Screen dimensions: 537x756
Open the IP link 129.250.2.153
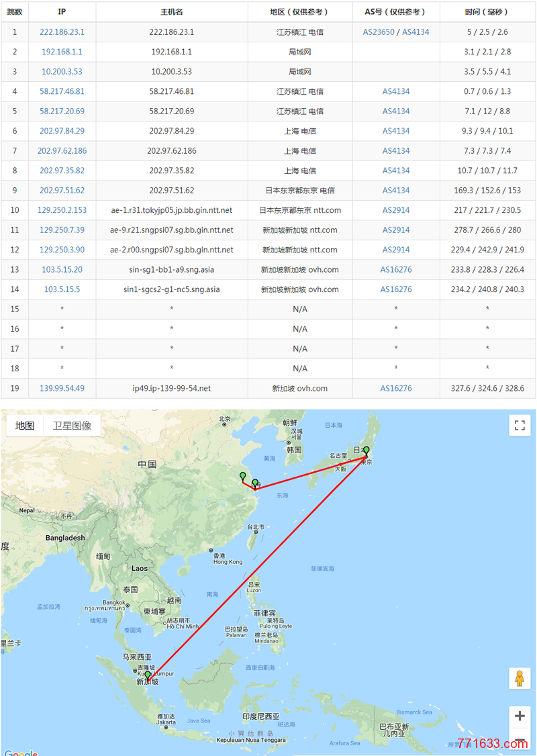pyautogui.click(x=62, y=210)
